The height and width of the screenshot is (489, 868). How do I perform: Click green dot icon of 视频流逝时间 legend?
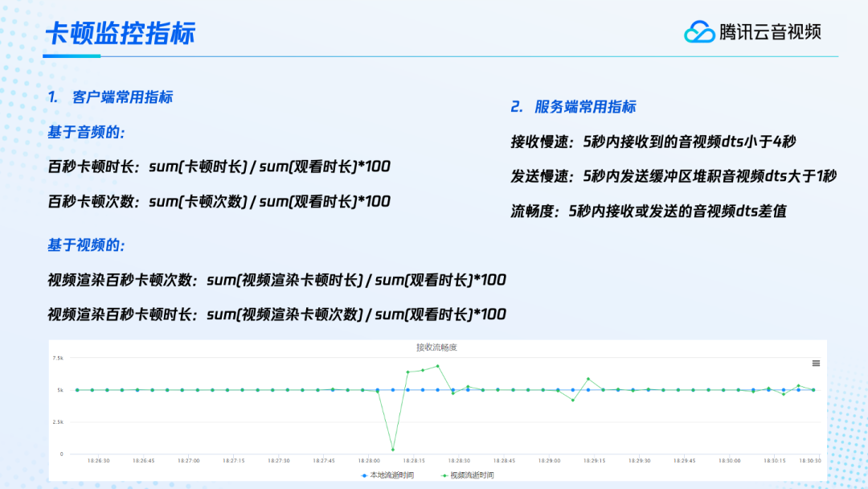click(444, 475)
